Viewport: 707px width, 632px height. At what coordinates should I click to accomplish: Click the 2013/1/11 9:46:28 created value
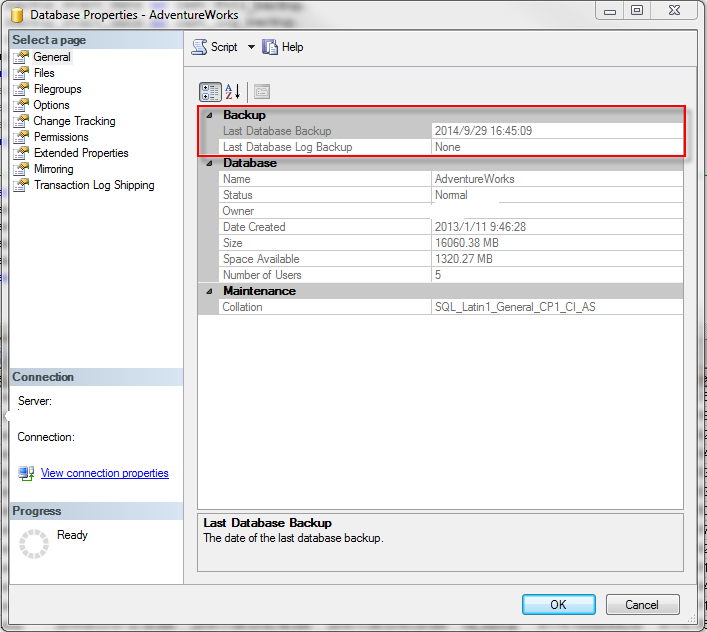click(480, 227)
